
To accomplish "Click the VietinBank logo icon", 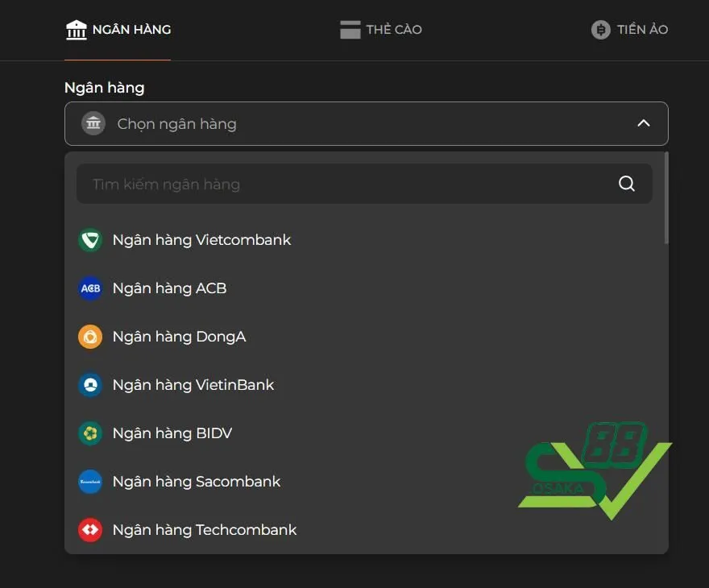I will click(x=90, y=385).
